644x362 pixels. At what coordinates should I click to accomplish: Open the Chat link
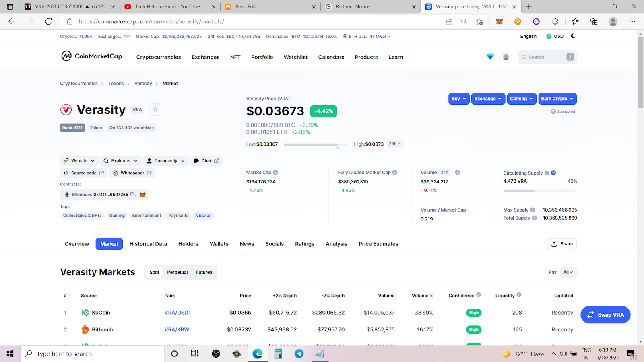coord(206,161)
